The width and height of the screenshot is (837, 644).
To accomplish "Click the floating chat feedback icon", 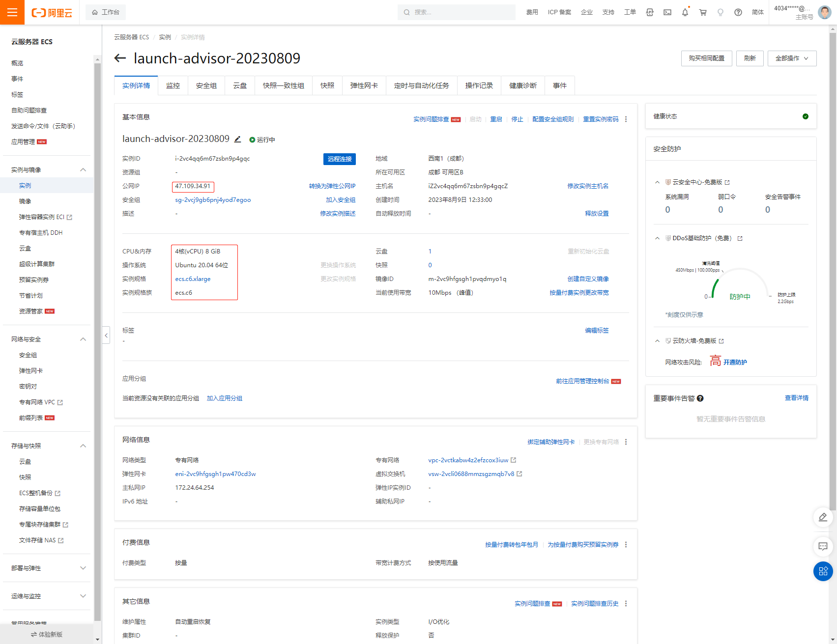I will 823,546.
